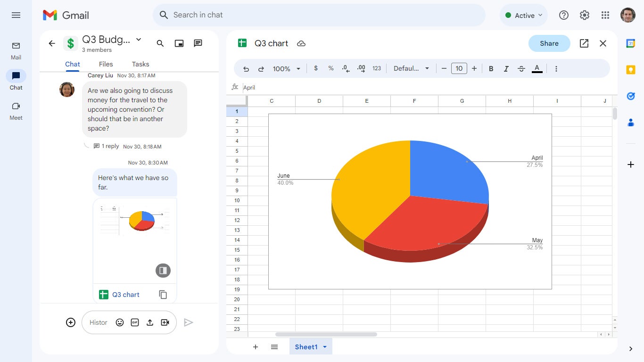The height and width of the screenshot is (362, 644).
Task: Decrease font size with minus
Action: tap(444, 69)
